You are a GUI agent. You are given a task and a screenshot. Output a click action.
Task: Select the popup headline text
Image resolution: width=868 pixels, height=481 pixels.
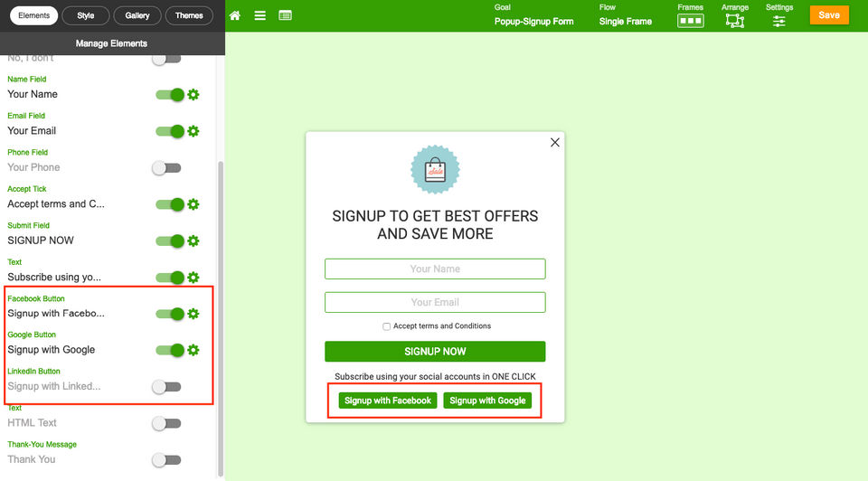click(x=435, y=225)
